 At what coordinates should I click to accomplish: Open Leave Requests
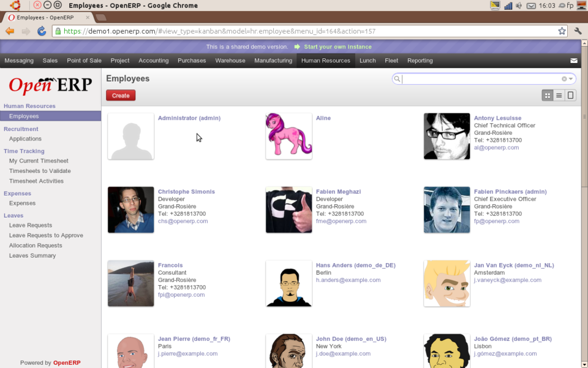click(x=31, y=225)
